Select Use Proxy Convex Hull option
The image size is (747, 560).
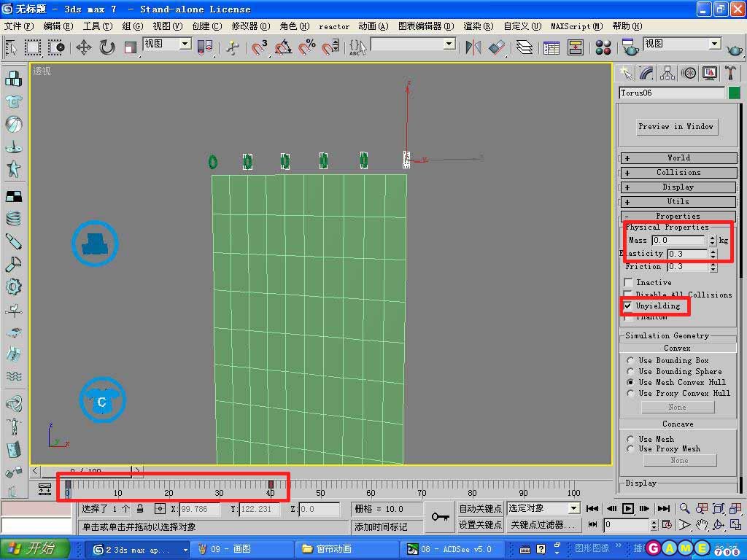(x=631, y=393)
